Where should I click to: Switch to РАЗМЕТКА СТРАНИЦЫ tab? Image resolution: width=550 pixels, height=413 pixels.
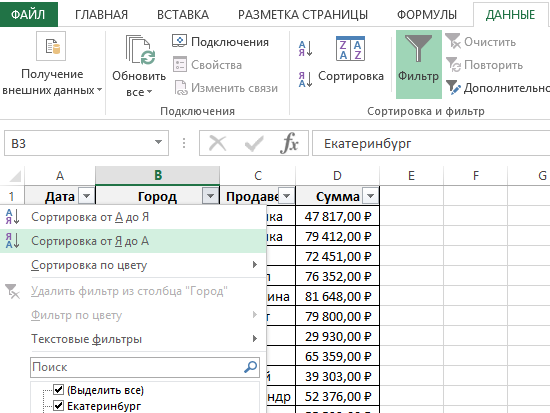[x=303, y=14]
